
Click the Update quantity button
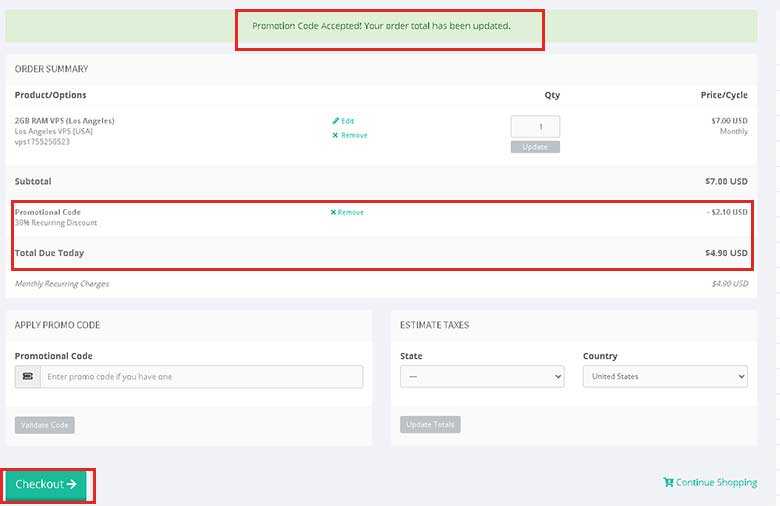[x=535, y=147]
